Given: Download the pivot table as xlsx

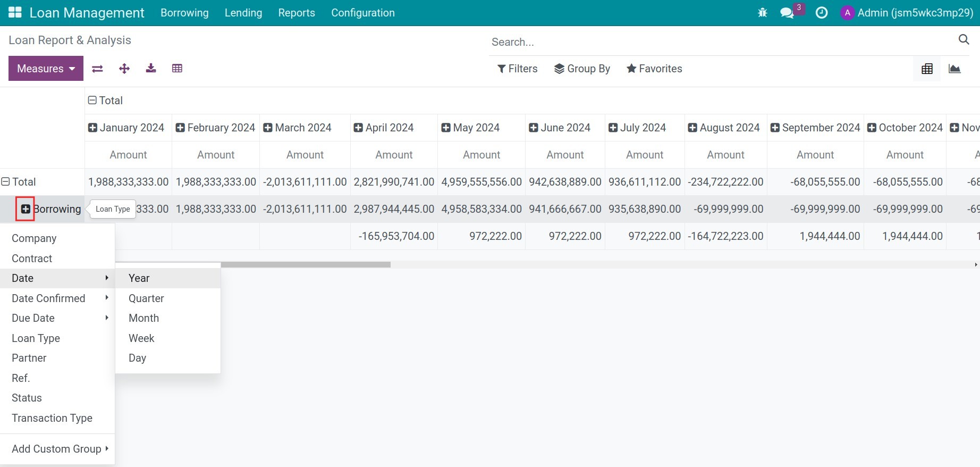Looking at the screenshot, I should coord(151,68).
